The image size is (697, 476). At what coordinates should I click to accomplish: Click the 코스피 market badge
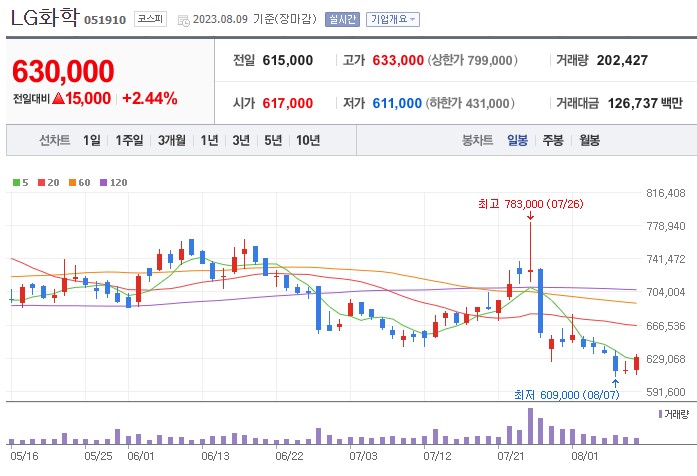[x=150, y=19]
